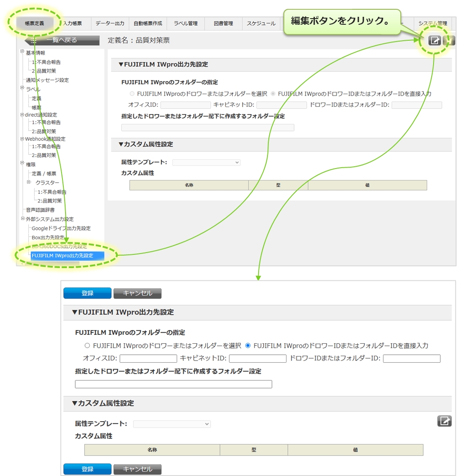457x476 pixels.
Task: Select lower radio ドロワーまたはフォルダーを選択
Action: [87, 345]
